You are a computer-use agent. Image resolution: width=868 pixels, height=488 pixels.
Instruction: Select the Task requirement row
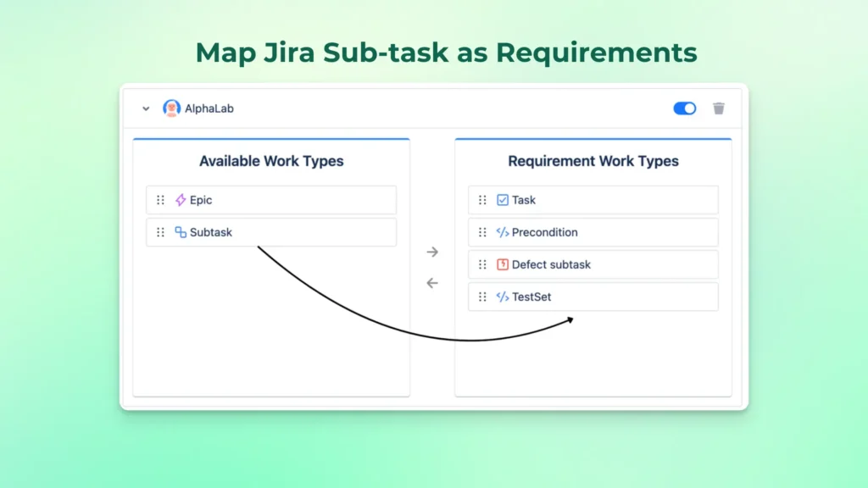593,200
